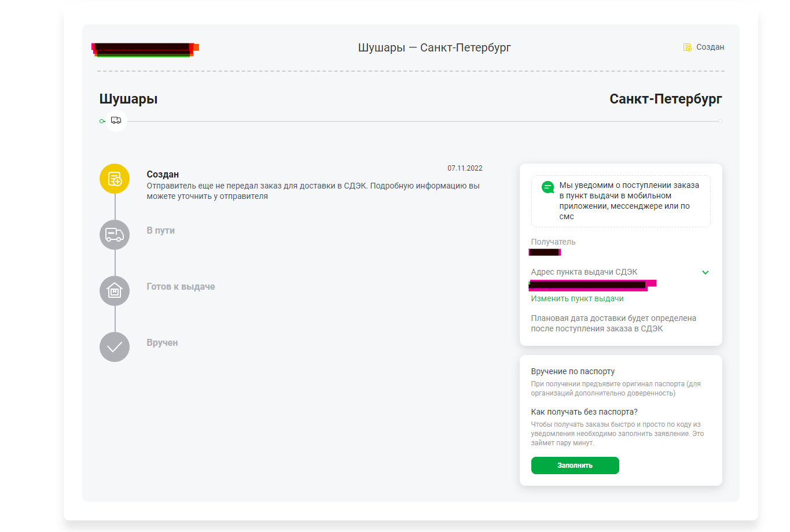Click the Чтобы получать заказы быстро paragraph
This screenshot has height=532, width=790.
(x=618, y=434)
